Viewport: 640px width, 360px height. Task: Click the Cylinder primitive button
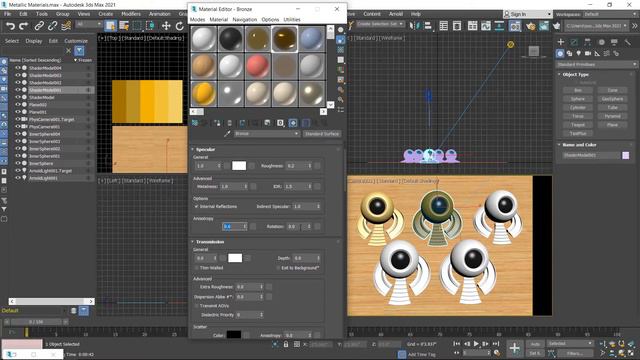578,107
